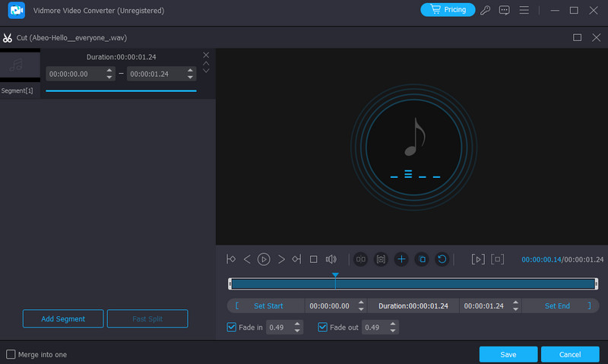Screen dimensions: 608x364
Task: Click the Play button in playback controls
Action: [264, 259]
